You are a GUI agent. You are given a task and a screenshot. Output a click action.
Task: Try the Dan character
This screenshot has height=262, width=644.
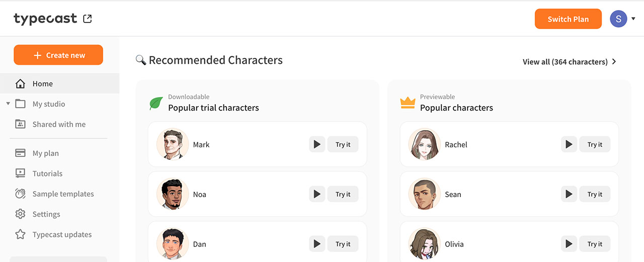point(343,244)
